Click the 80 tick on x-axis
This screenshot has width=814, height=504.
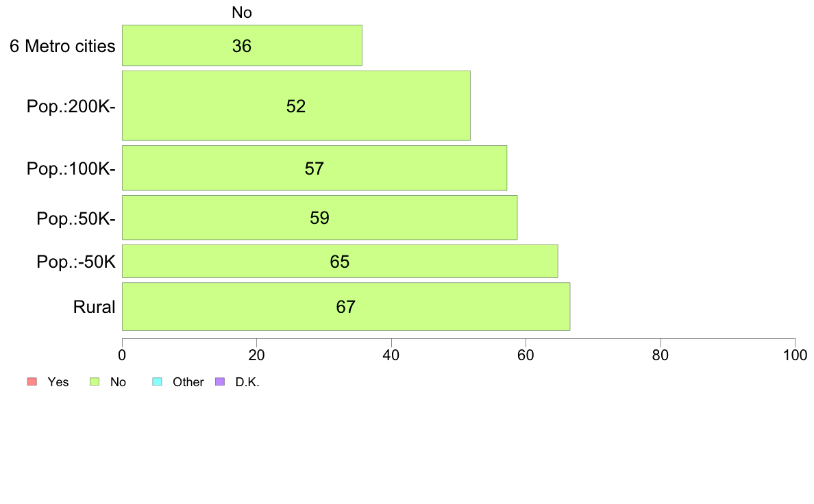point(661,355)
